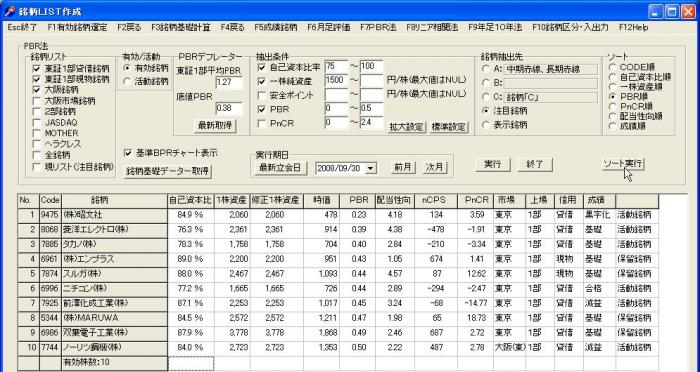Image resolution: width=700 pixels, height=372 pixels.
Task: Toggle 東証1部現物銘柄 checkbox
Action: click(x=37, y=79)
